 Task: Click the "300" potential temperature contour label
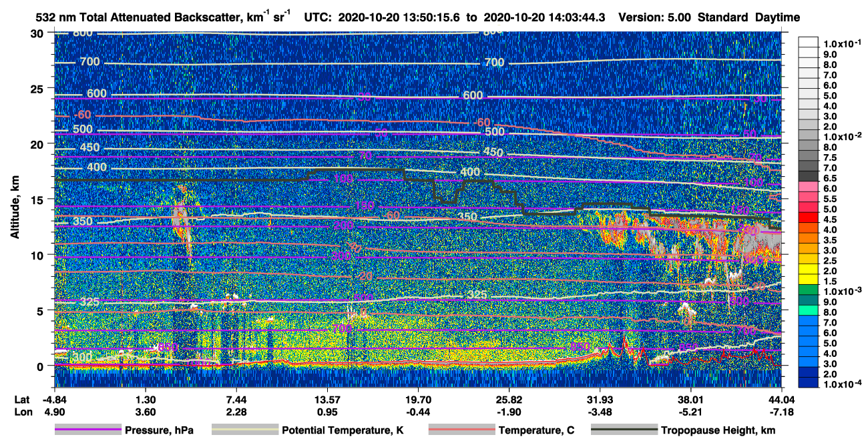[82, 357]
